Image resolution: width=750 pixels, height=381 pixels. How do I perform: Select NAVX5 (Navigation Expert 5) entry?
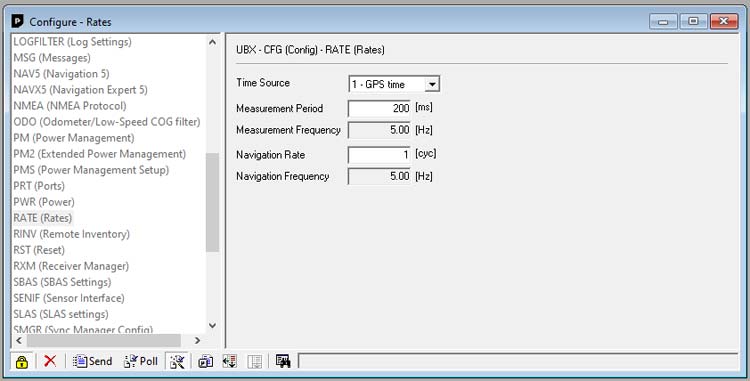click(x=80, y=90)
